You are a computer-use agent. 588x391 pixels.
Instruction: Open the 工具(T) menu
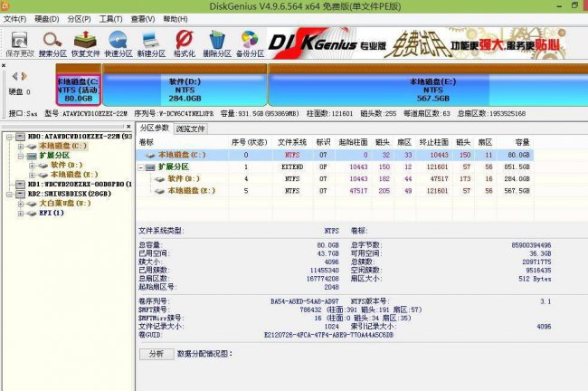[x=111, y=19]
